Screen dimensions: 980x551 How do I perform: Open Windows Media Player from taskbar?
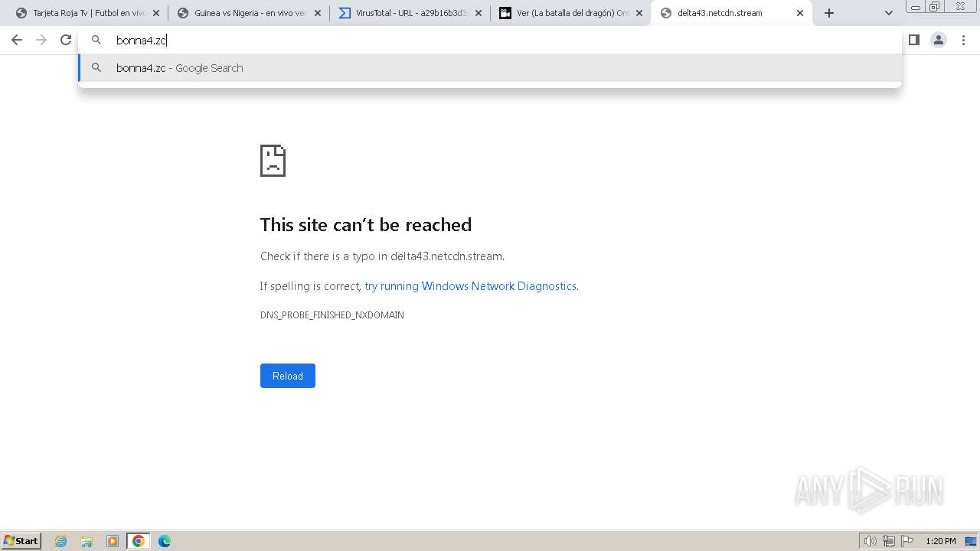point(113,541)
